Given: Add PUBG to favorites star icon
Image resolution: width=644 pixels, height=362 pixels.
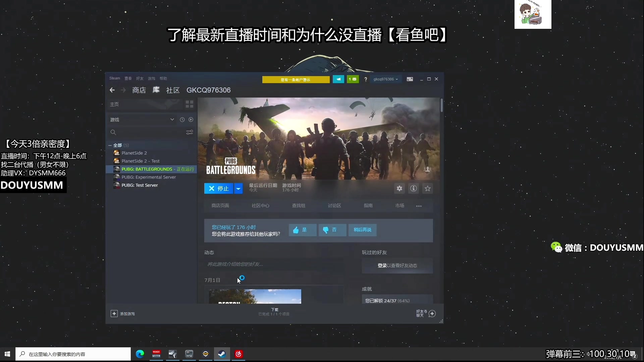Looking at the screenshot, I should tap(428, 188).
